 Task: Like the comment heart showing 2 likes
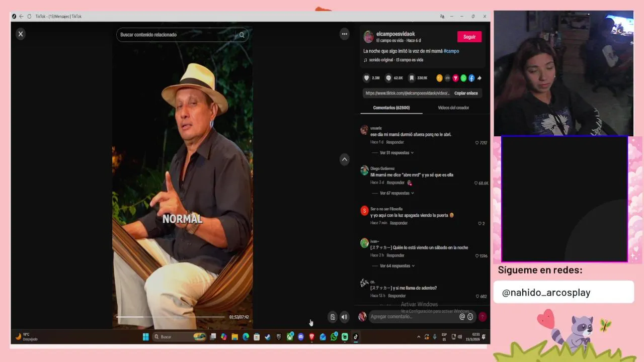[x=479, y=223]
